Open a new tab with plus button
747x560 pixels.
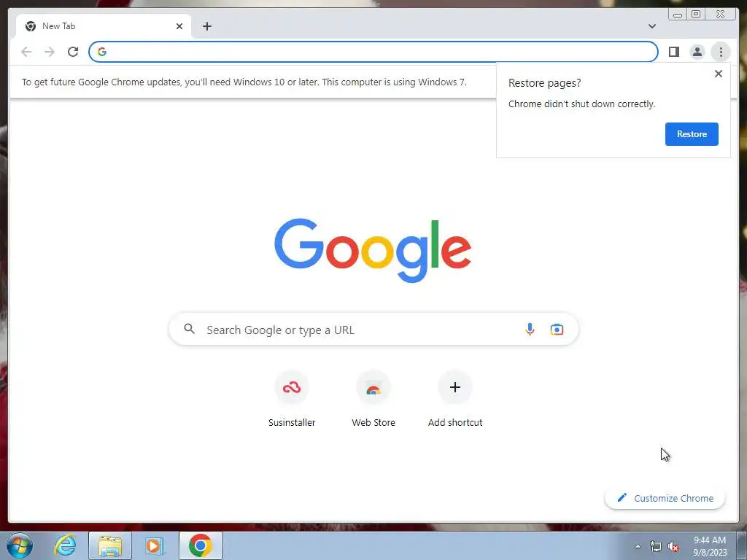point(206,26)
